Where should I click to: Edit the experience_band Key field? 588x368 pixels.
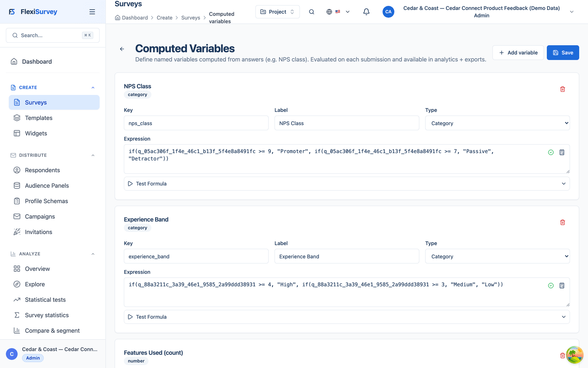pyautogui.click(x=196, y=256)
